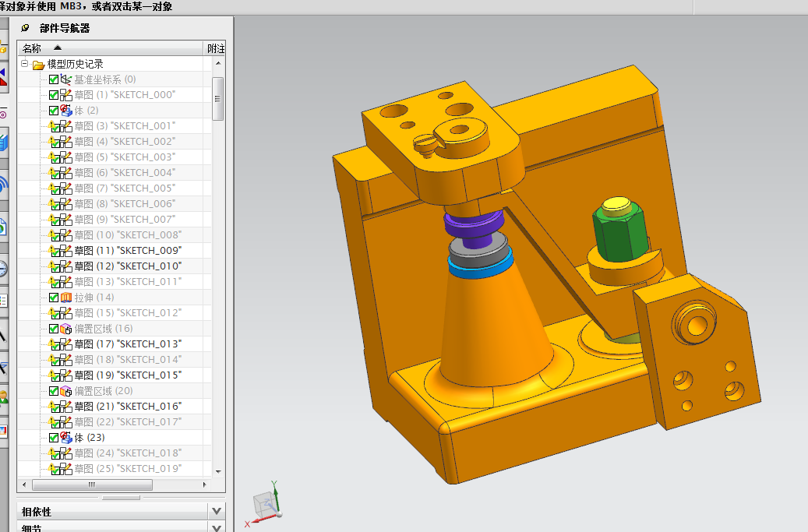Toggle checkbox of 体 (2)
This screenshot has height=532, width=808.
54,111
